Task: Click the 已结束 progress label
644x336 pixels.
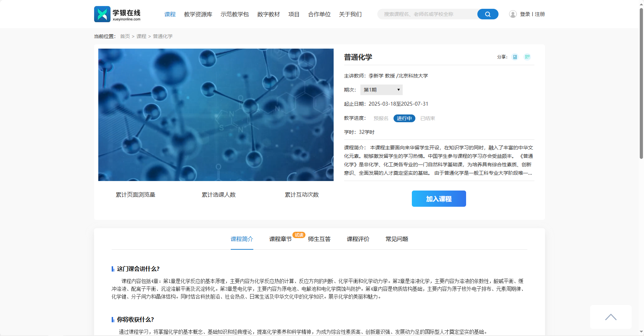Action: [428, 118]
